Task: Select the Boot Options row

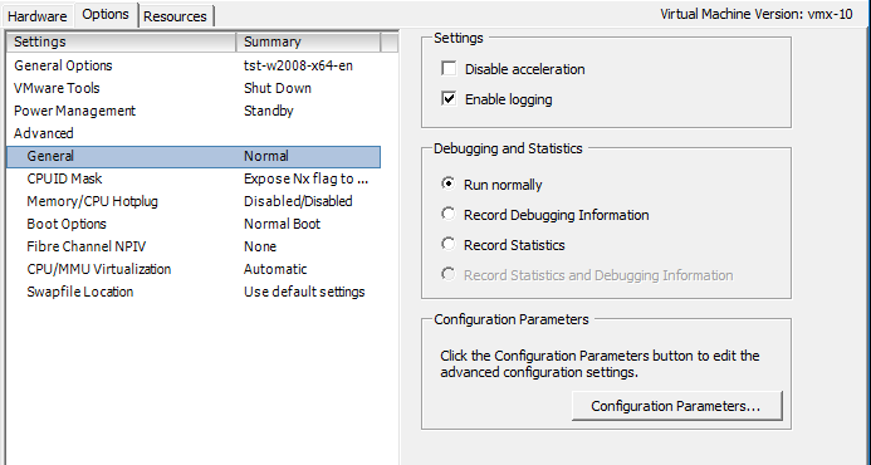Action: click(x=67, y=224)
